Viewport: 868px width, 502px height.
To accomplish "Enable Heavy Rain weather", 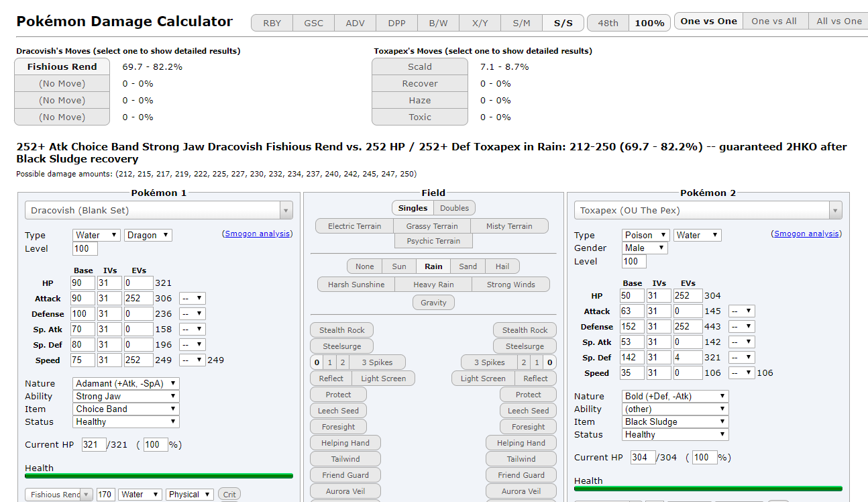I will pos(433,284).
